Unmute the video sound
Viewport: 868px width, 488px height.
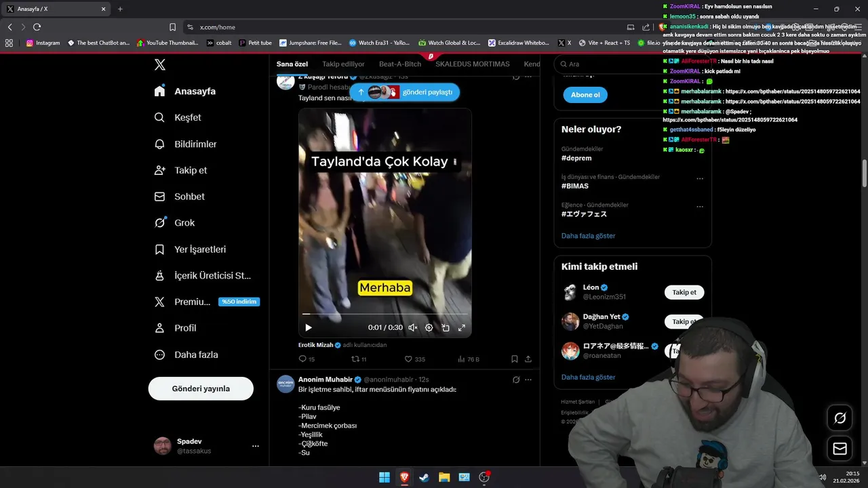click(412, 327)
